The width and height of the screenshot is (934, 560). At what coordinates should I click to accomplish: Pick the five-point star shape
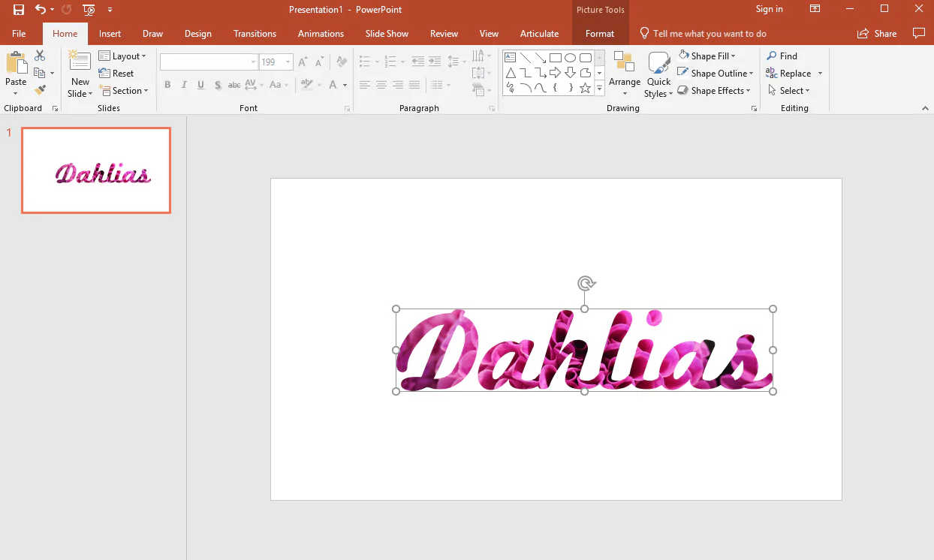point(586,88)
